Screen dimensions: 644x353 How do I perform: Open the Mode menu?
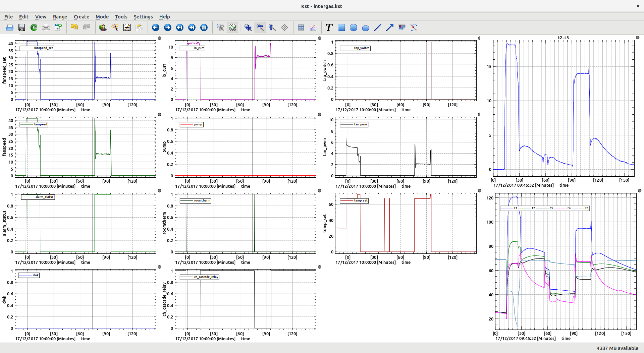[x=102, y=17]
